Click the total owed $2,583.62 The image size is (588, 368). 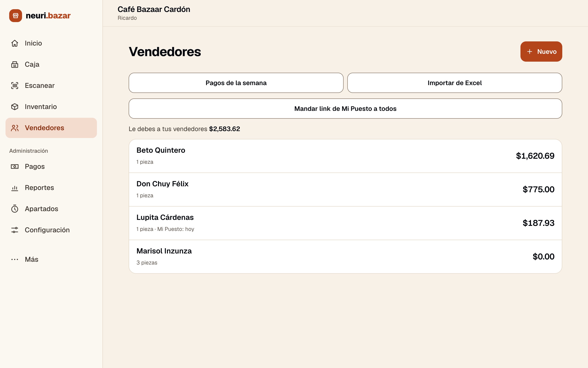[x=224, y=129]
